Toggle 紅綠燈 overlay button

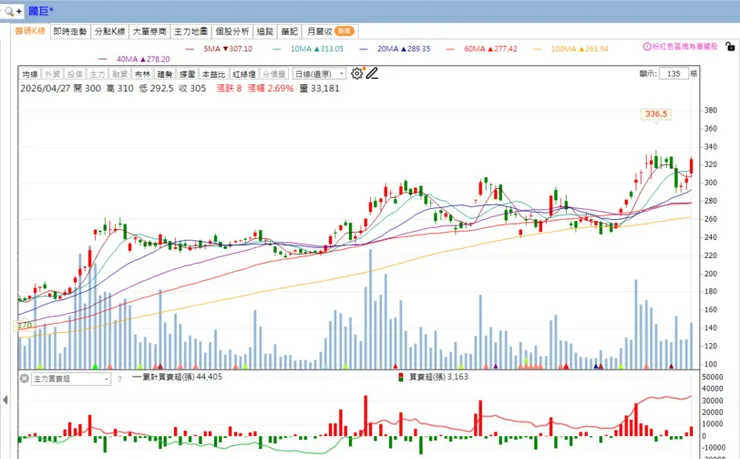(x=244, y=74)
